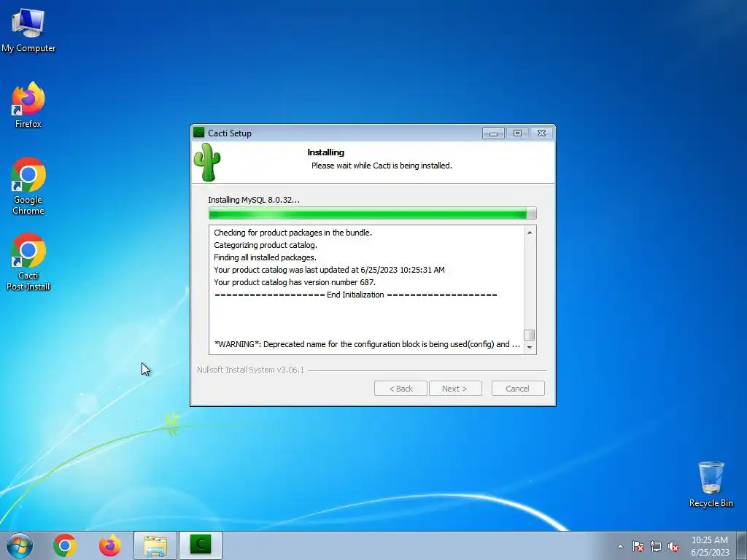Launch Firefox from the taskbar
The height and width of the screenshot is (560, 747).
pos(109,545)
